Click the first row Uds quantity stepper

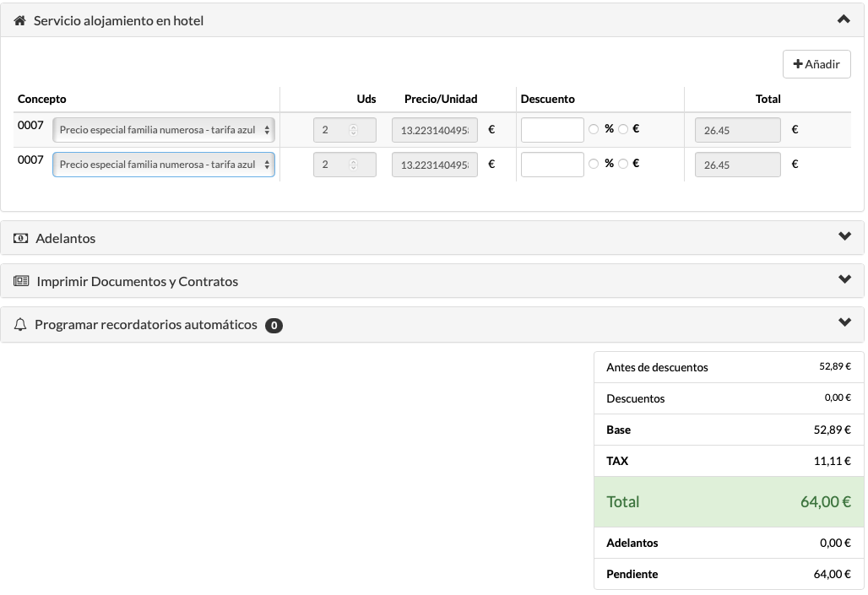pyautogui.click(x=353, y=130)
